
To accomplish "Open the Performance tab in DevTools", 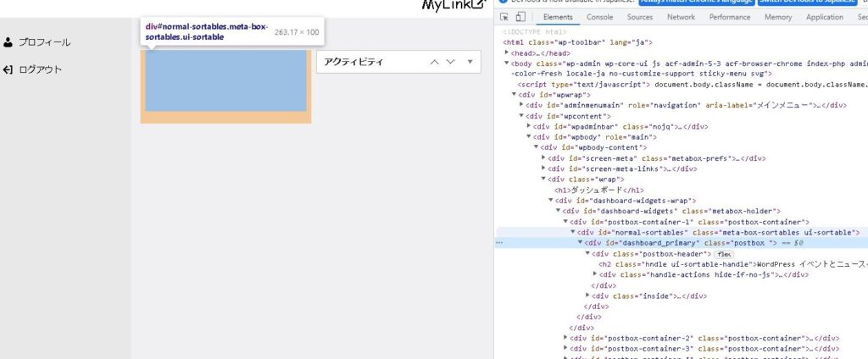I will (x=729, y=17).
